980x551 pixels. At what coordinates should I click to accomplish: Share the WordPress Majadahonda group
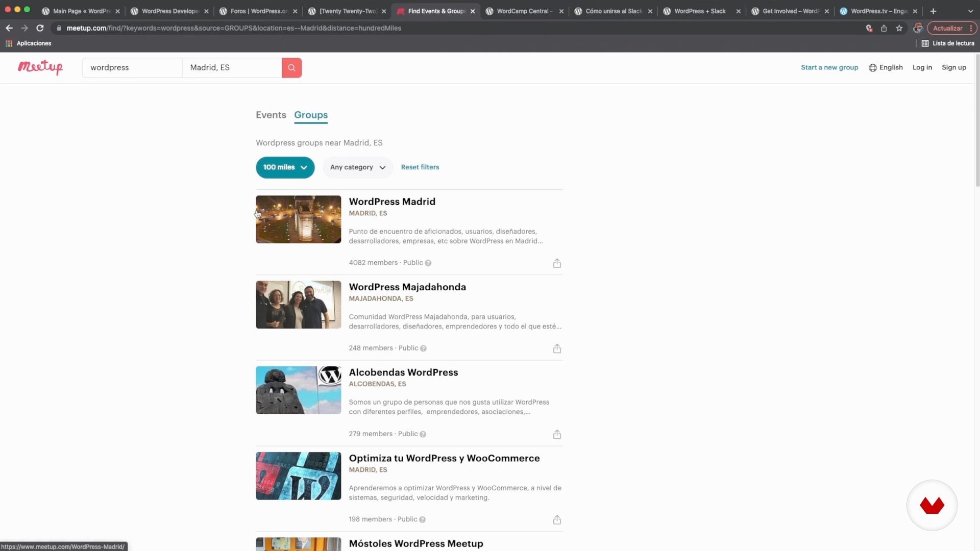point(557,348)
